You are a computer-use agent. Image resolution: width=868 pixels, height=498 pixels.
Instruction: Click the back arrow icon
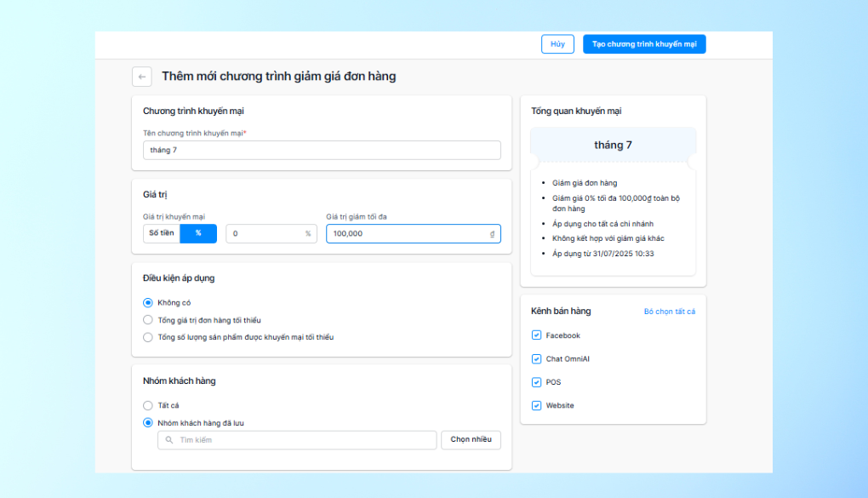pyautogui.click(x=142, y=77)
